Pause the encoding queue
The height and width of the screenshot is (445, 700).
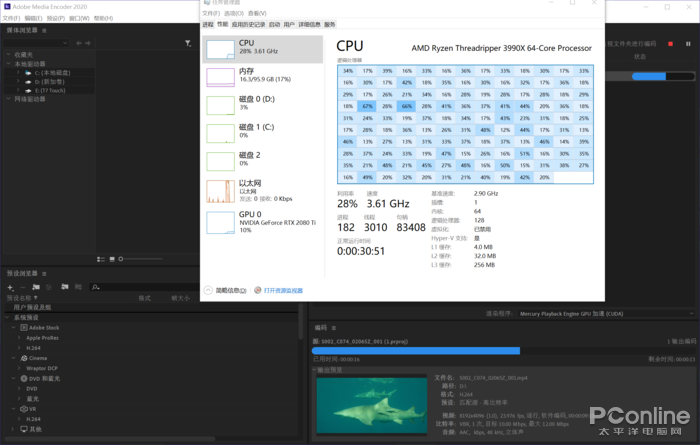[x=688, y=44]
